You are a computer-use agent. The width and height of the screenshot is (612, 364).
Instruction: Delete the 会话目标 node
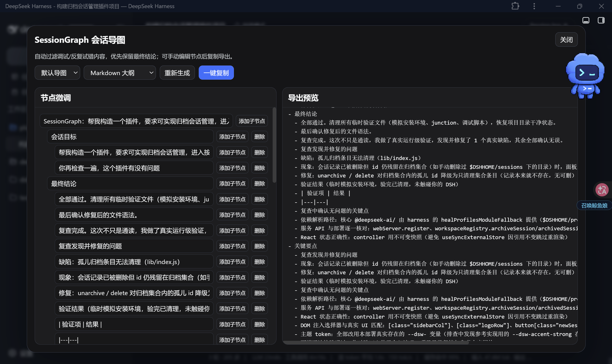(259, 136)
